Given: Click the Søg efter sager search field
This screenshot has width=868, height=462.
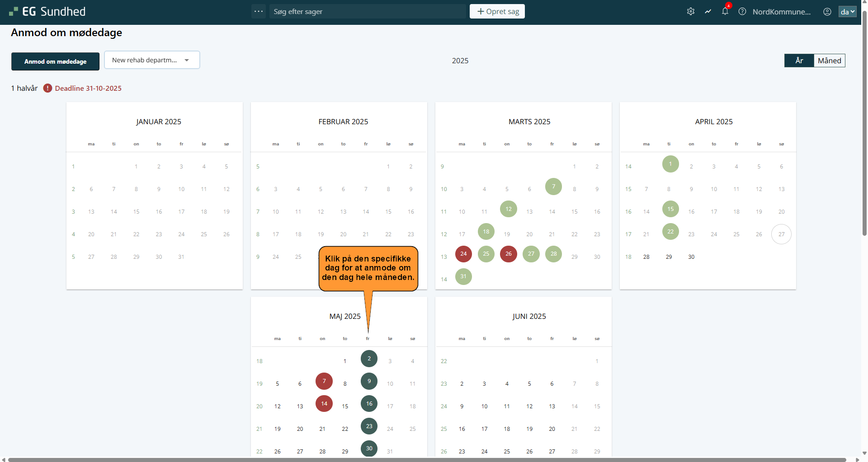Looking at the screenshot, I should pyautogui.click(x=367, y=12).
